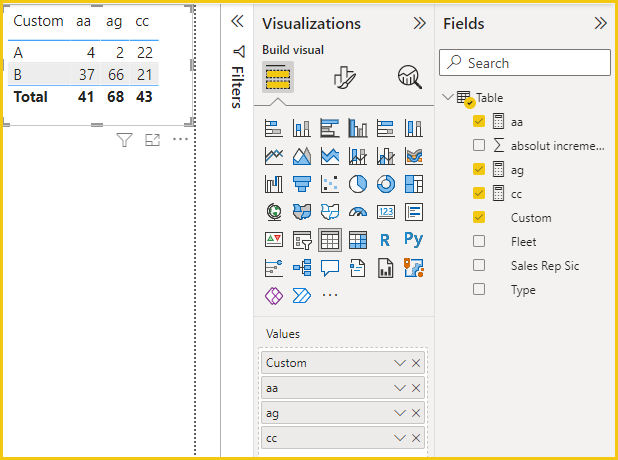Pick the Ribbon chart visual
Screen dimensions: 618x460
pos(414,156)
